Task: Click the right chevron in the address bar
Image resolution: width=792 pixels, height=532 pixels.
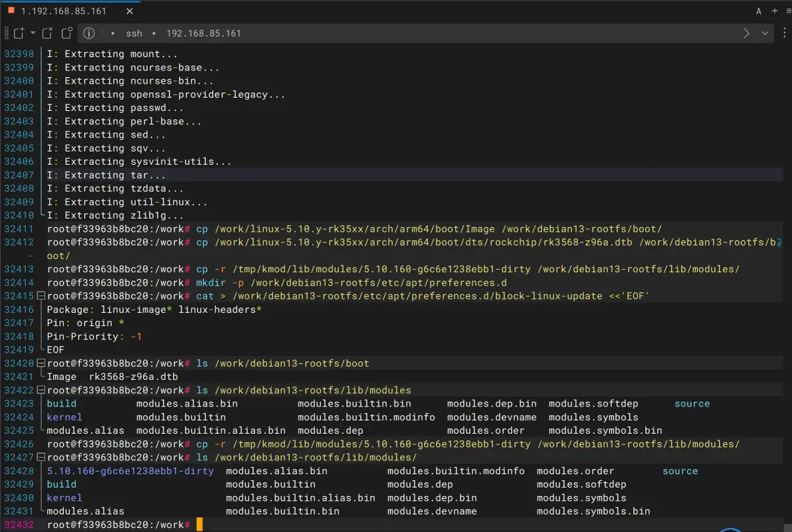Action: click(746, 33)
